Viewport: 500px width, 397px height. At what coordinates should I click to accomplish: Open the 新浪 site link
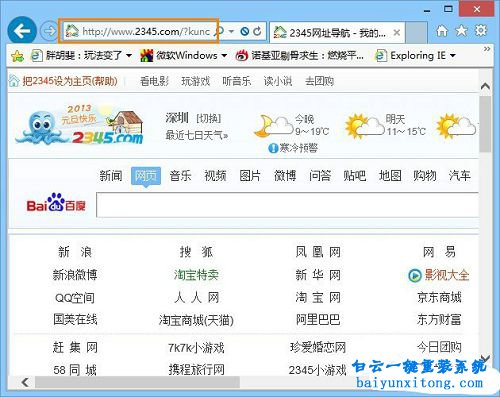(x=75, y=252)
